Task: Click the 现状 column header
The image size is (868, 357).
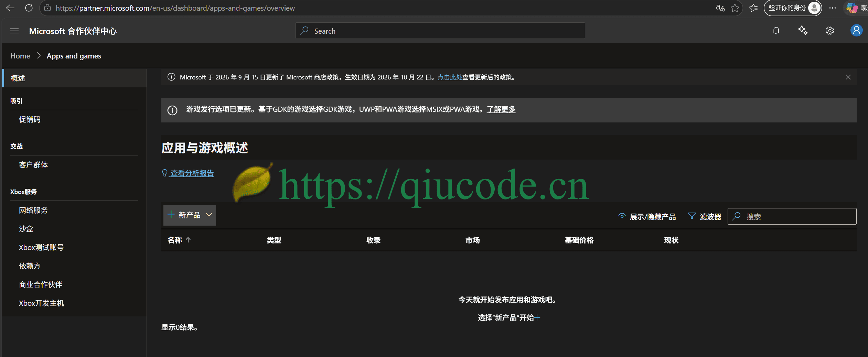Action: 671,240
